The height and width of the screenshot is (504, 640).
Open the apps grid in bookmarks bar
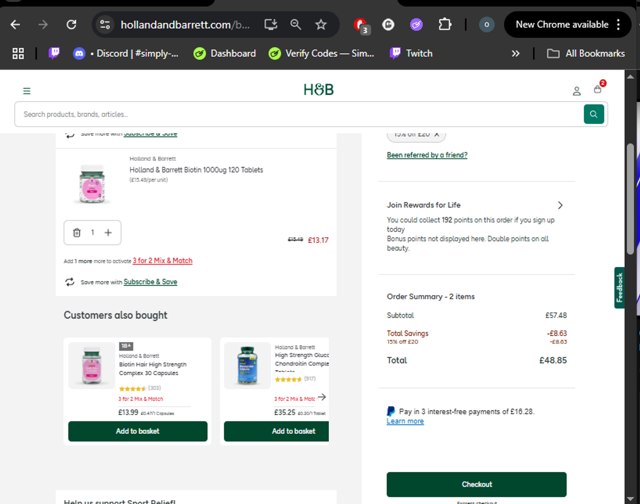click(18, 53)
